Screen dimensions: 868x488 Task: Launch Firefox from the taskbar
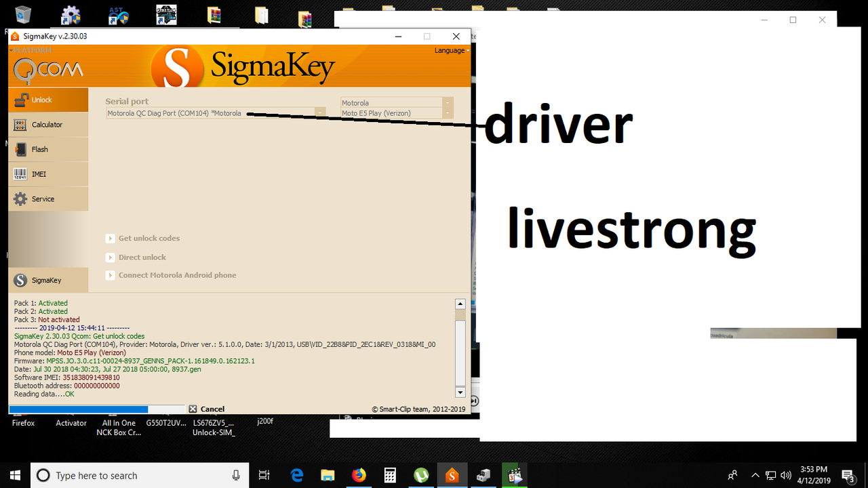click(359, 474)
